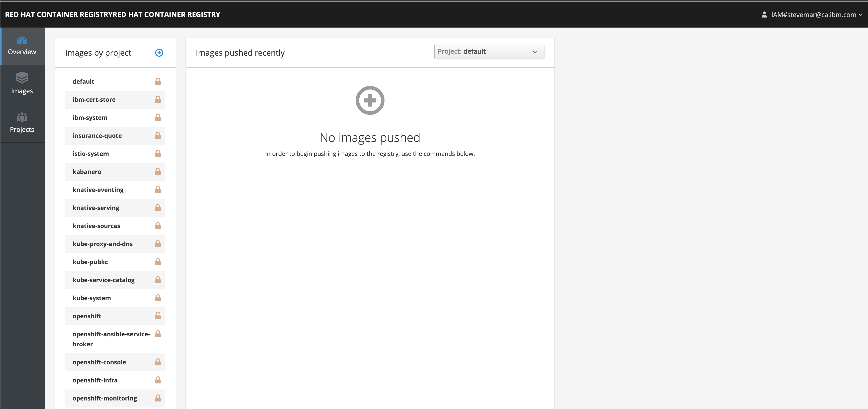Switch to the Projects section tab
The image size is (868, 409).
[22, 122]
